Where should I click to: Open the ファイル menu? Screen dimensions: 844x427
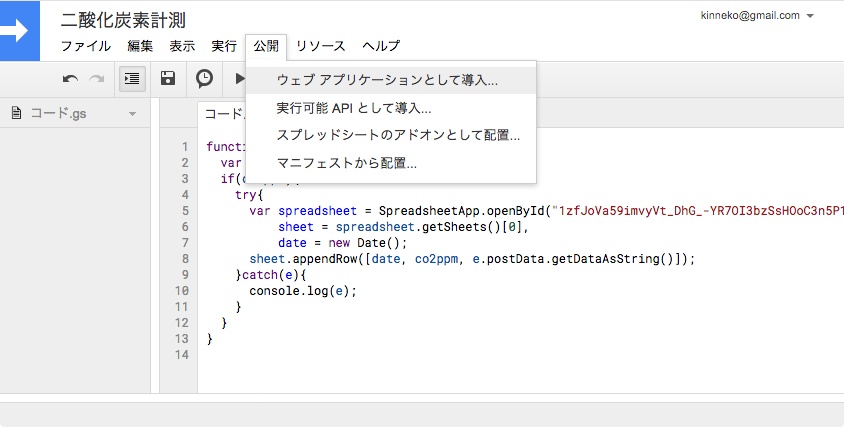coord(86,46)
